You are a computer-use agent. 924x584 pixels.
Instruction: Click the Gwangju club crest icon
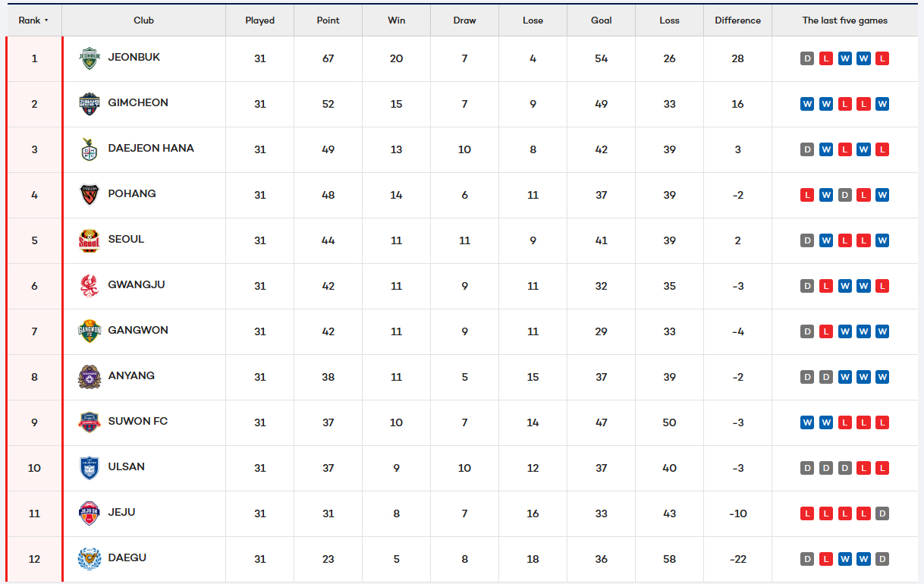[90, 286]
